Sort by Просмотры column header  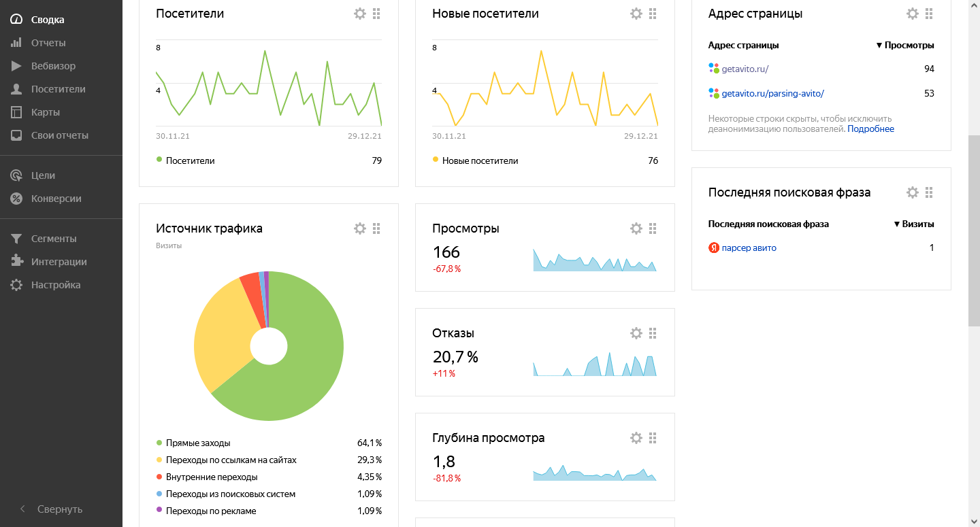coord(905,46)
